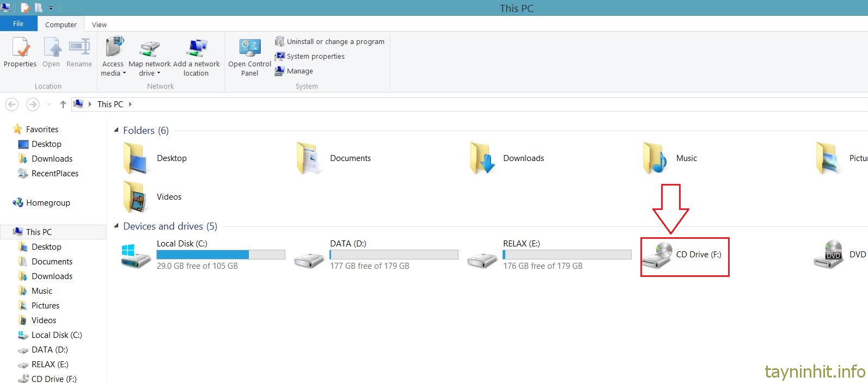This screenshot has height=383, width=868.
Task: Select the CD Drive (F:) icon
Action: pos(657,255)
